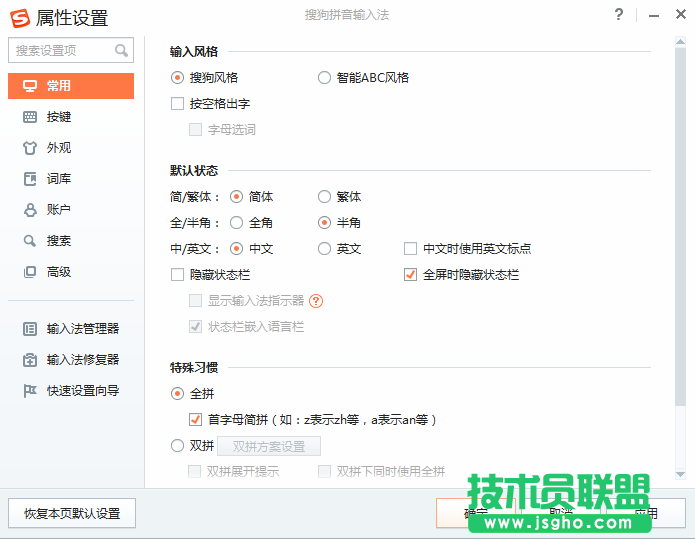
Task: Toggle 隐藏状态栏 checkbox
Action: pyautogui.click(x=177, y=275)
